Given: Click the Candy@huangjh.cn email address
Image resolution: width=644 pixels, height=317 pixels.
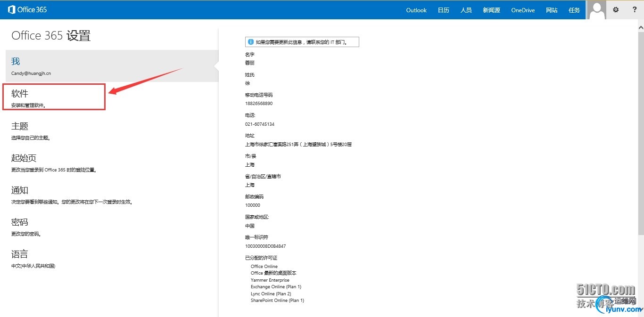Looking at the screenshot, I should click(x=31, y=73).
